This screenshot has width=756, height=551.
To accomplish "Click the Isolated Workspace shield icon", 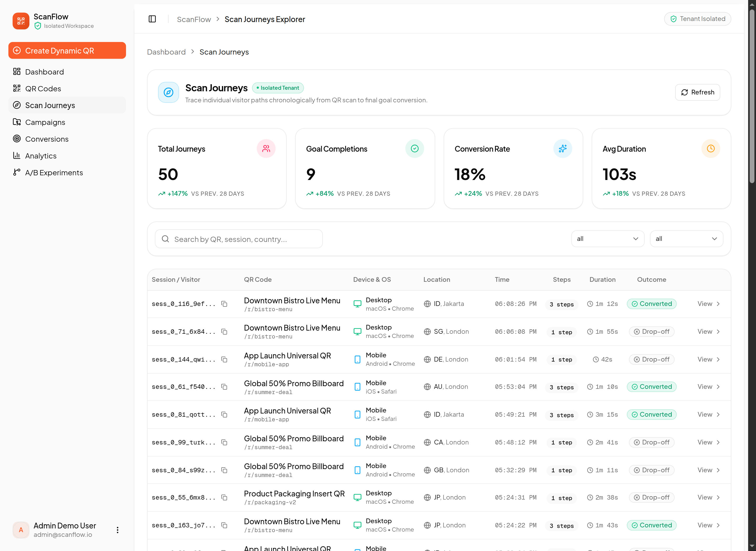I will (x=38, y=26).
